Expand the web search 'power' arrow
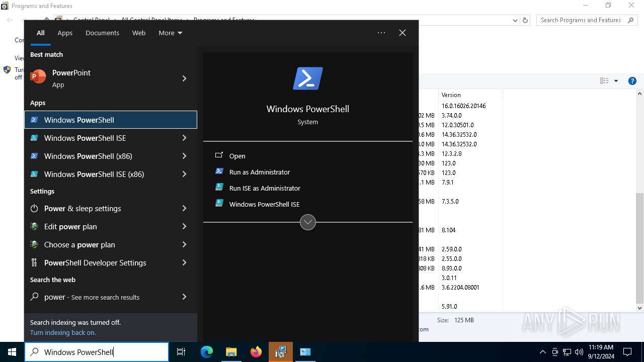 tap(184, 297)
